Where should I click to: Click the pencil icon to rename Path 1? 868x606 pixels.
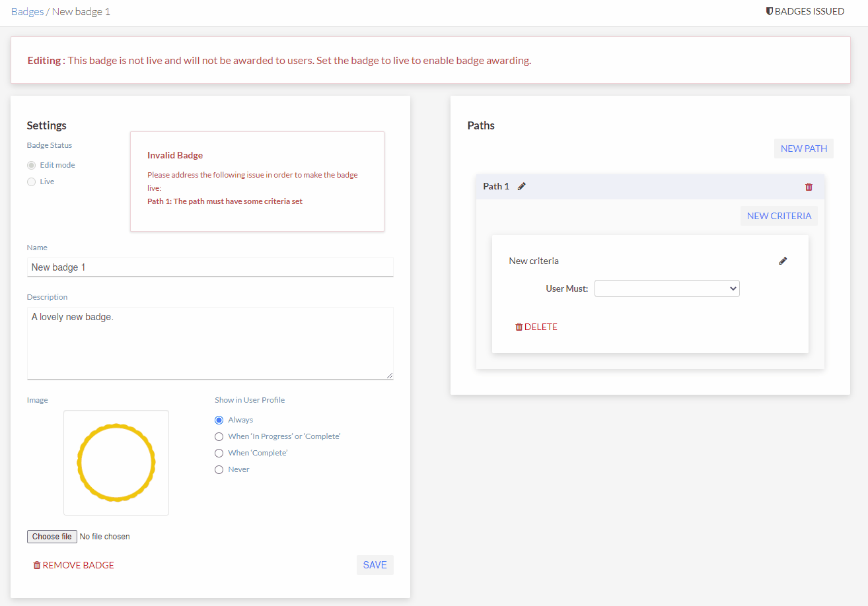coord(522,186)
